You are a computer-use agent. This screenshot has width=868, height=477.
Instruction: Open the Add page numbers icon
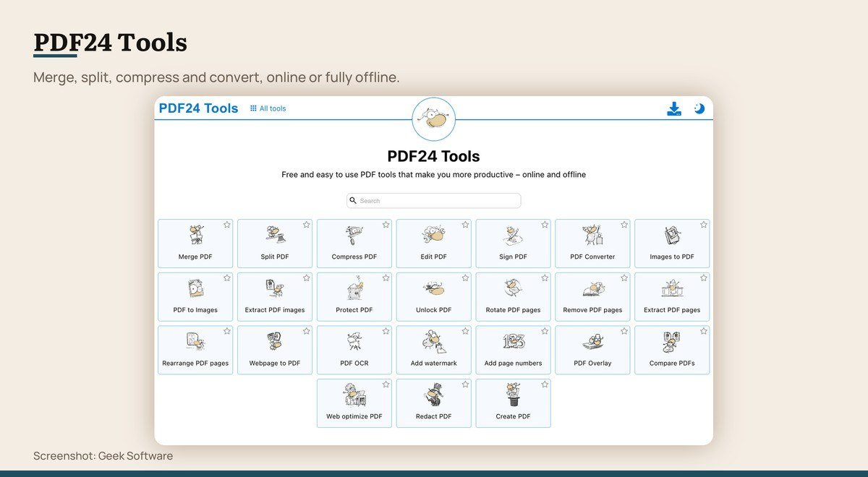click(514, 342)
